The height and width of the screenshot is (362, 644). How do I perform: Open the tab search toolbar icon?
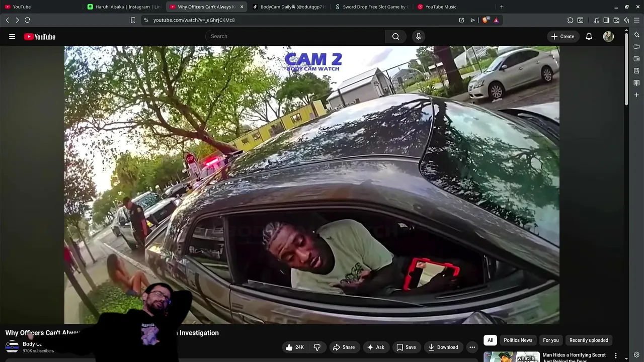580,20
